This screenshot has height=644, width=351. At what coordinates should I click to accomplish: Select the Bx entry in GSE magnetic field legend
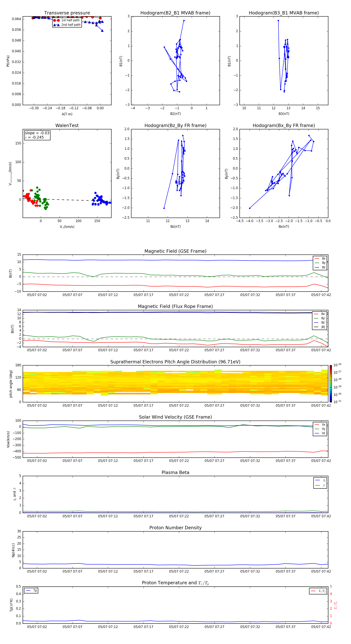[320, 259]
